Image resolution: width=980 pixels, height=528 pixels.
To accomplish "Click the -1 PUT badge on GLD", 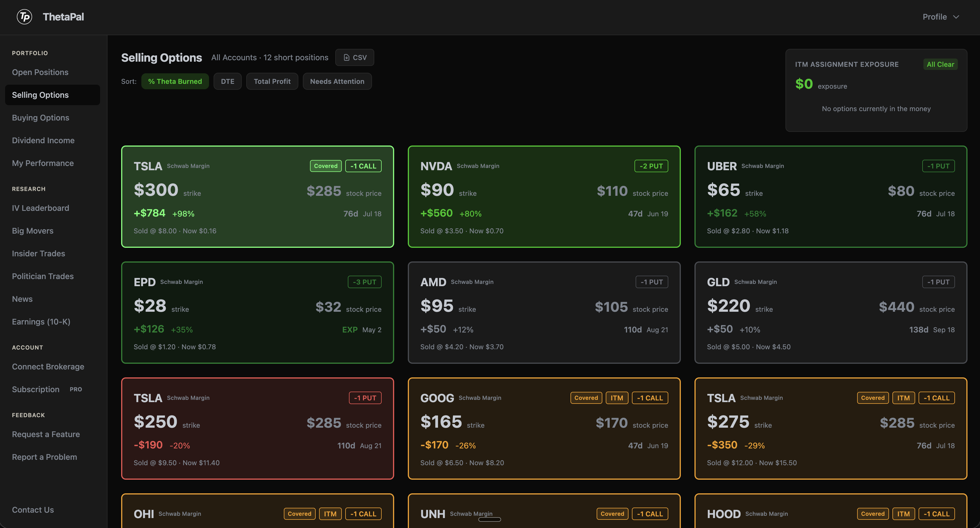I will tap(938, 282).
